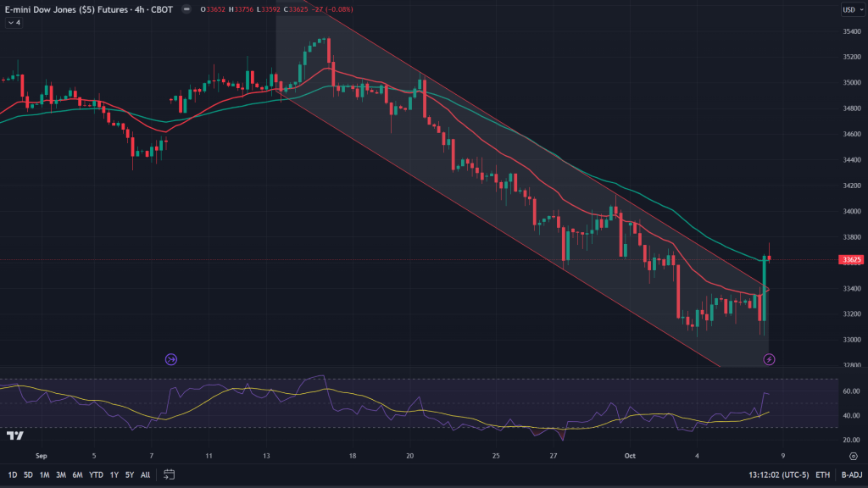Open the USD currency dropdown
The height and width of the screenshot is (488, 868).
coord(850,9)
